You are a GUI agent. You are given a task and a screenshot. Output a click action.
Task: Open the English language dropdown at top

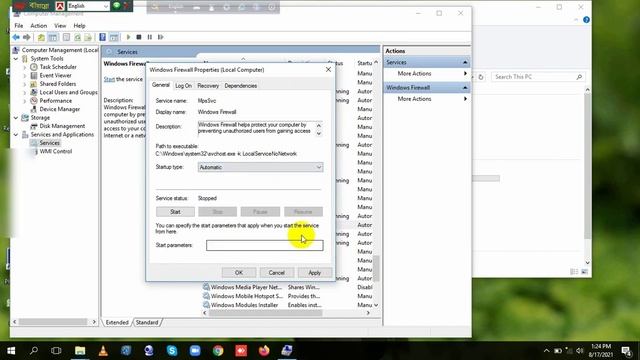(88, 6)
